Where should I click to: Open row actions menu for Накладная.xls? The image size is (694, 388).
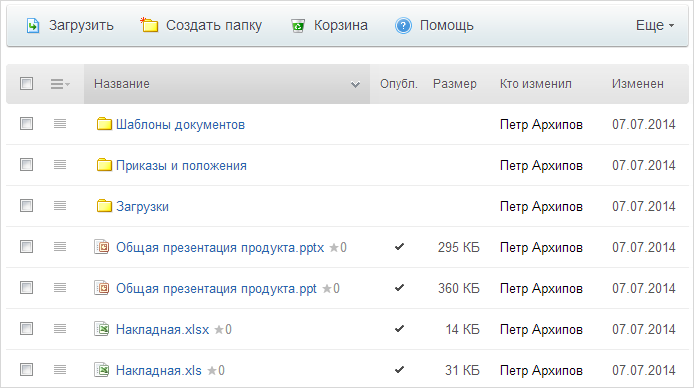click(x=60, y=369)
